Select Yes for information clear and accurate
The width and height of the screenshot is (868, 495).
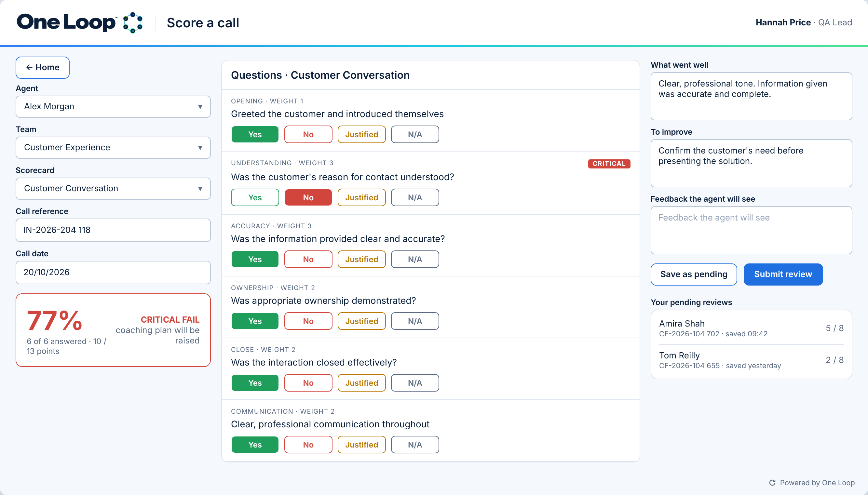[255, 260]
